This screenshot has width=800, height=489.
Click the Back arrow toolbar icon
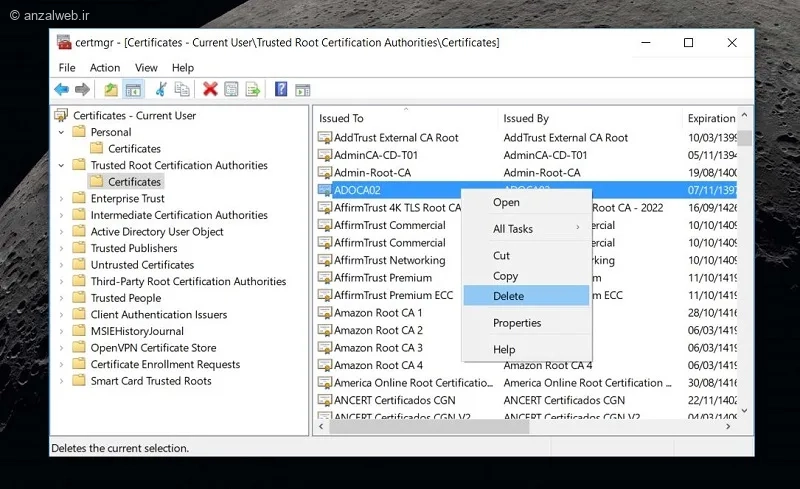pyautogui.click(x=61, y=90)
